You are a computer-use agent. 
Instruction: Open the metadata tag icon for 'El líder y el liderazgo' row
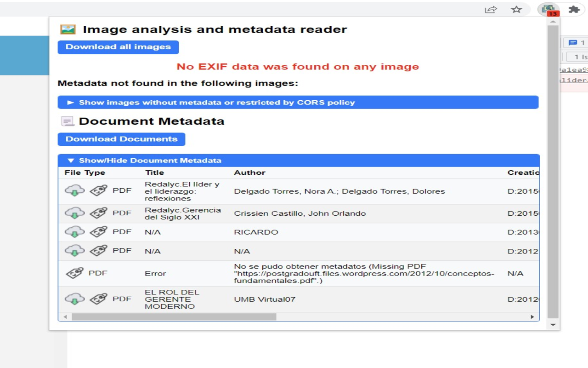pos(98,190)
